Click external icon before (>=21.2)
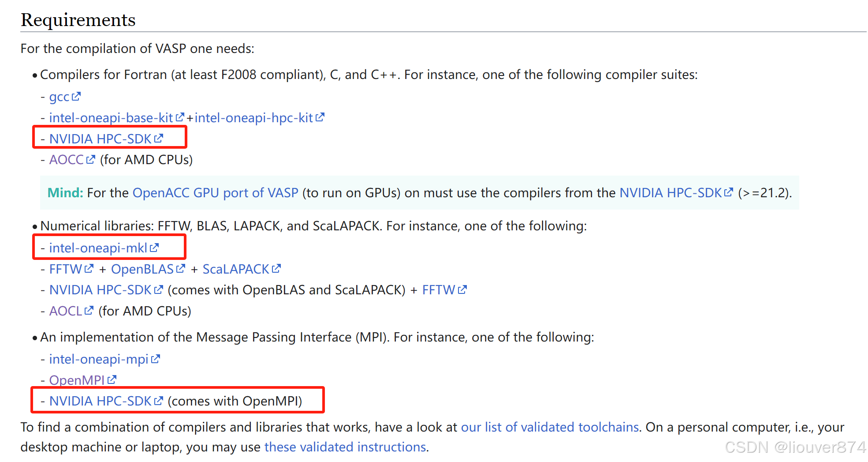Screen dimensions: 868x462 [729, 192]
